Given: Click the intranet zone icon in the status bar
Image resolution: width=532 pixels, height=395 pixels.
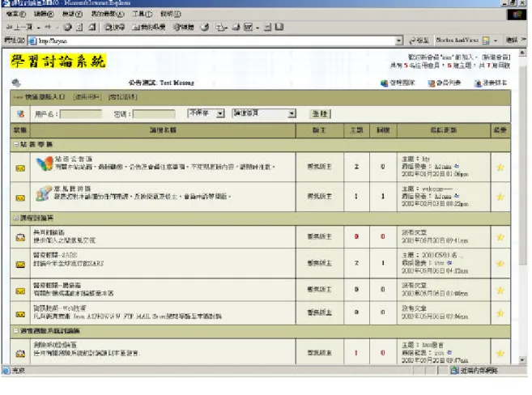Looking at the screenshot, I should pos(454,370).
